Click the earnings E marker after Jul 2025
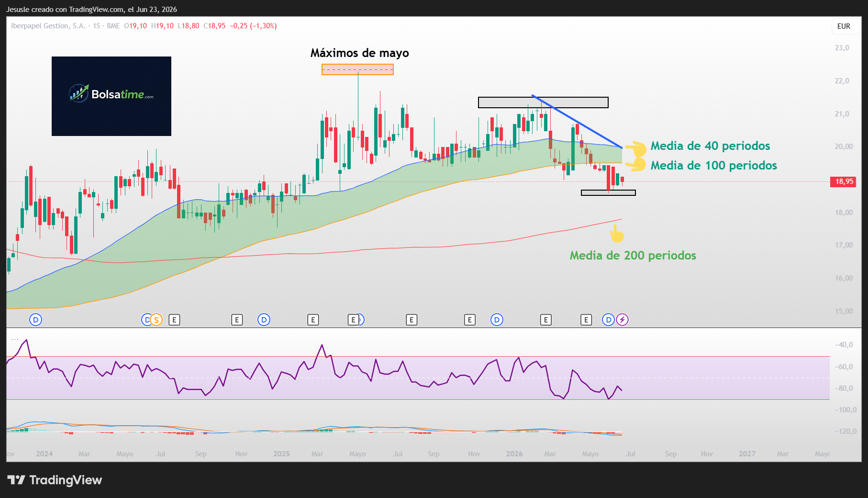Viewport: 868px width, 498px height. [x=412, y=320]
